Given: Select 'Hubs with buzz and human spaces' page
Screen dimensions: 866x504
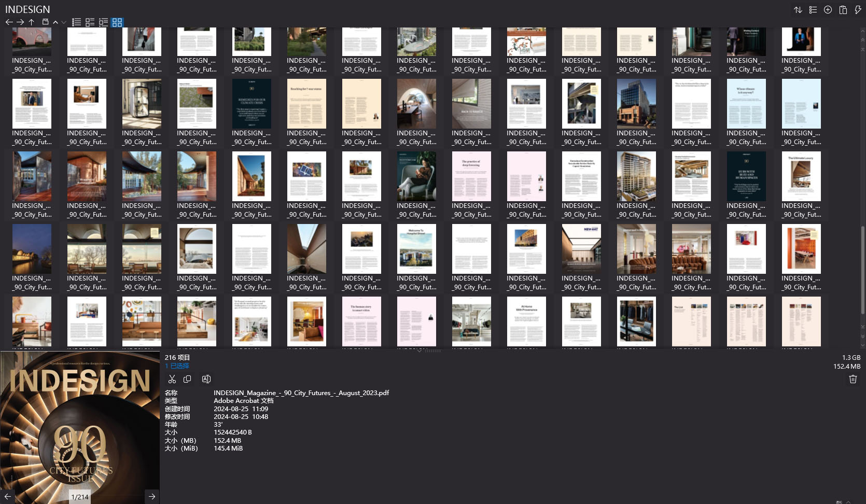Looking at the screenshot, I should pyautogui.click(x=746, y=176).
